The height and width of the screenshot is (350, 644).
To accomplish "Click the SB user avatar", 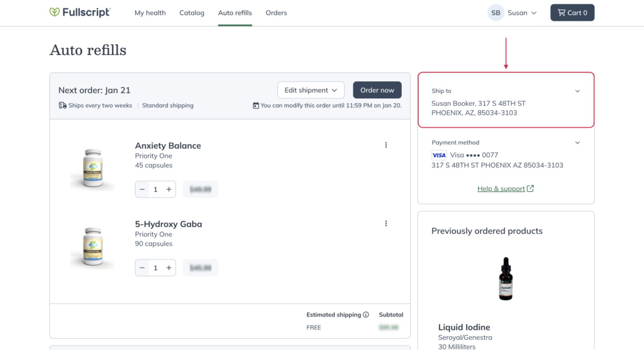I will [496, 13].
